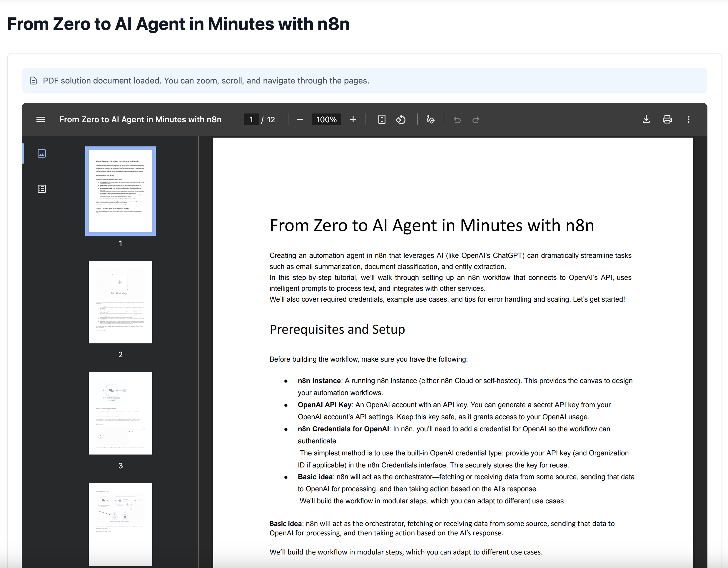
Task: Toggle the PDF sidebar menu icon
Action: pos(40,119)
